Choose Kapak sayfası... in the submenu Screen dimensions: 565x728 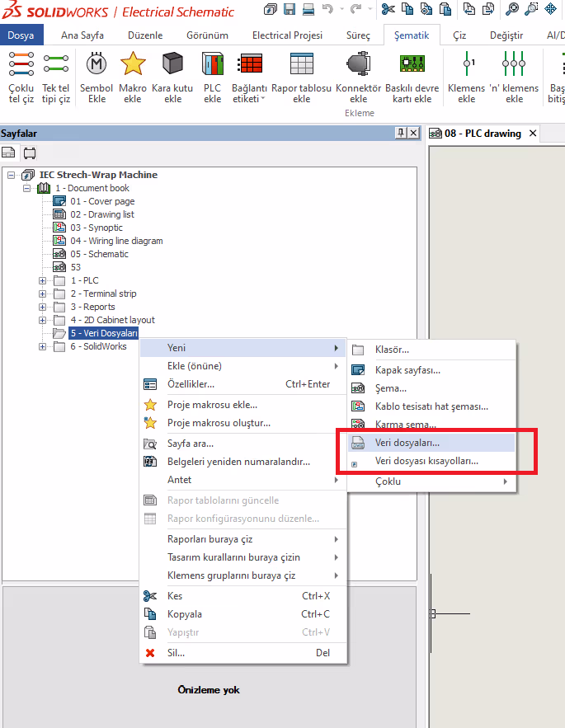(431, 370)
